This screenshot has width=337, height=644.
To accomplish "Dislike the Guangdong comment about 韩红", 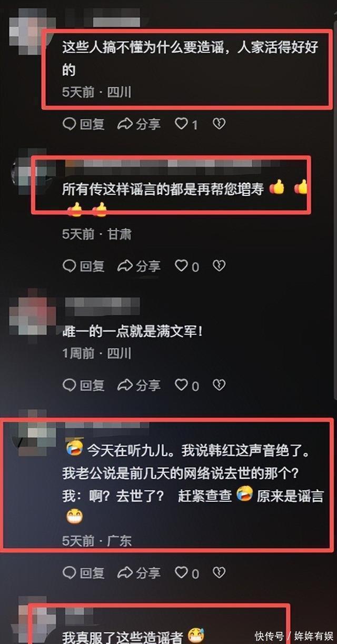I will point(219,572).
